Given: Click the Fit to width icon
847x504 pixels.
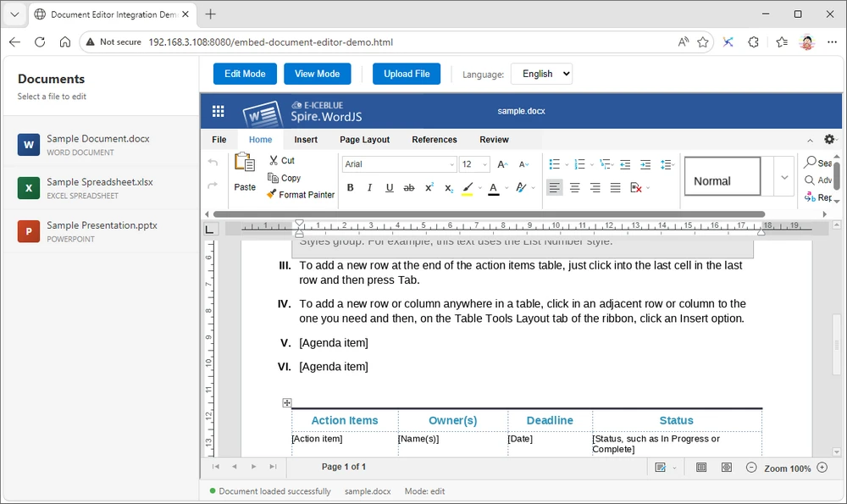Looking at the screenshot, I should click(x=727, y=468).
